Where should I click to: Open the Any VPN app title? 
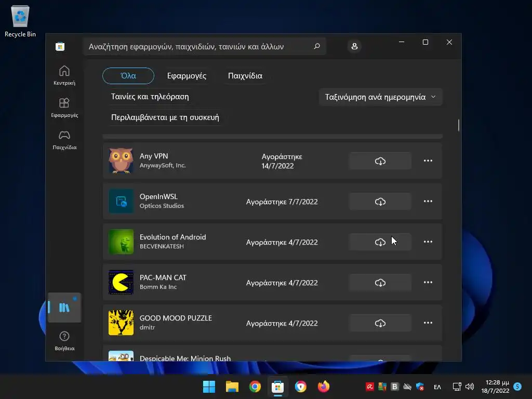pyautogui.click(x=154, y=156)
